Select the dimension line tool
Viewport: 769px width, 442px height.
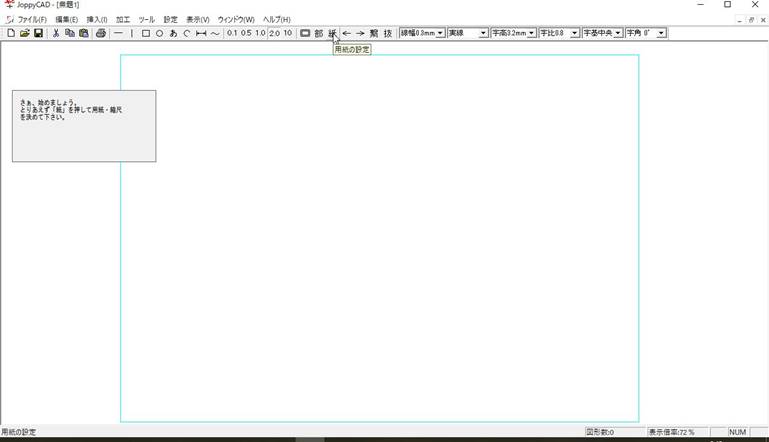pos(201,33)
